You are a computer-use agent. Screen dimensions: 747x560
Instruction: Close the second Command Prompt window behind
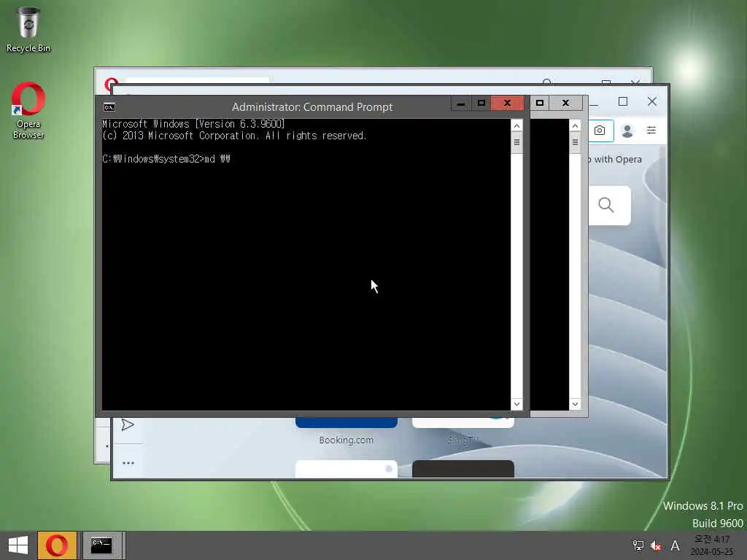click(x=565, y=103)
